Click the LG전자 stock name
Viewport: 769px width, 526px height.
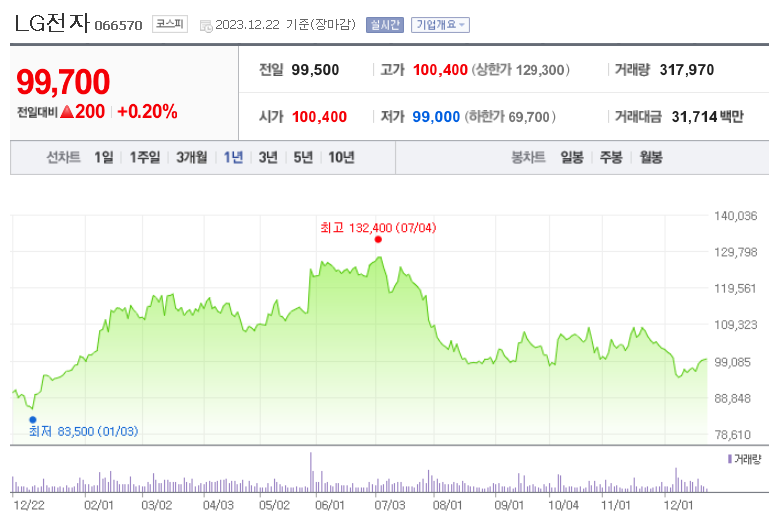52,23
